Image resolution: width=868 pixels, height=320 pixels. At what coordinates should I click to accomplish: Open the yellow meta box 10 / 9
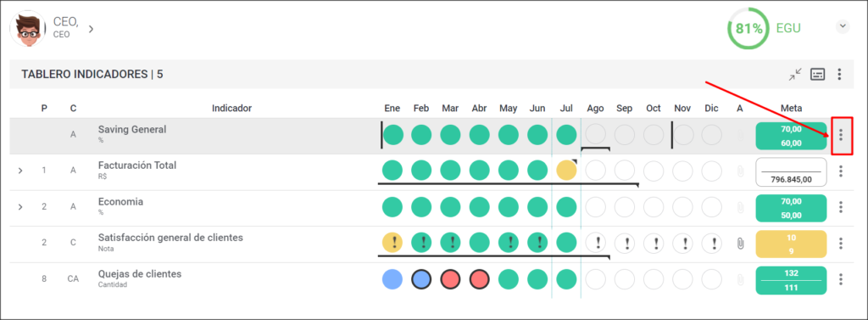coord(791,244)
